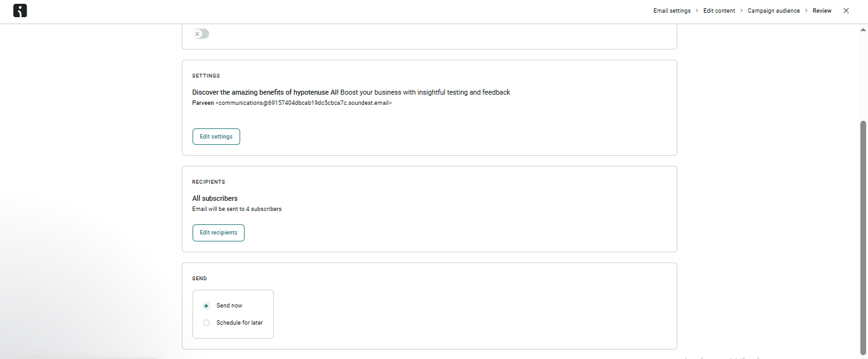Click the chevron after Email settings
Image resolution: width=868 pixels, height=359 pixels.
(697, 11)
